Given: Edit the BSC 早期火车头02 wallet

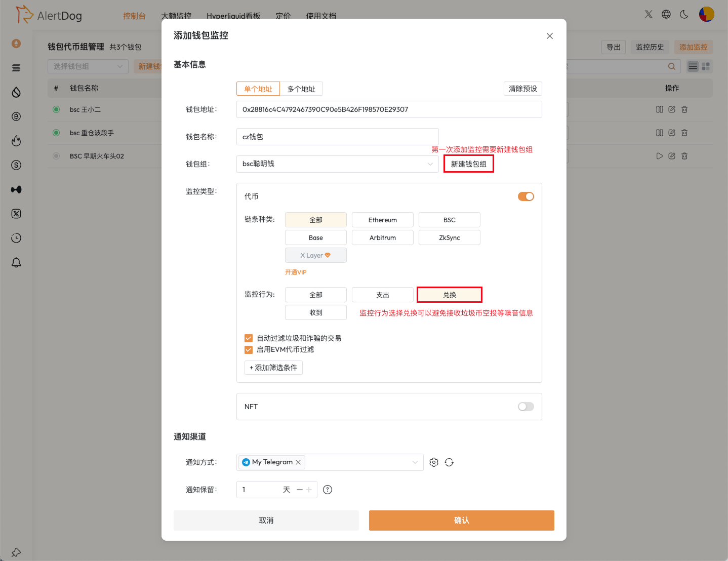Looking at the screenshot, I should pyautogui.click(x=672, y=156).
